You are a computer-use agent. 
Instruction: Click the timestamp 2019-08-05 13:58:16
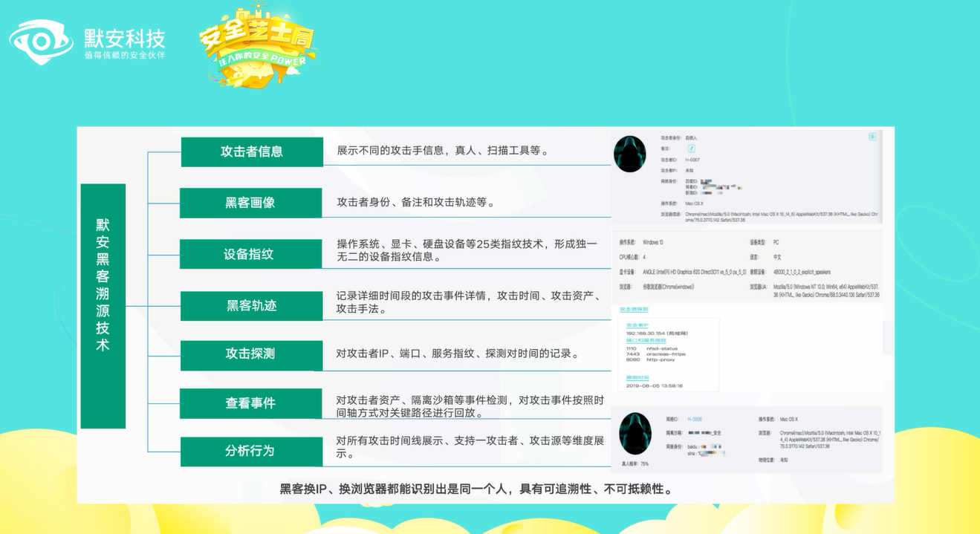[655, 385]
